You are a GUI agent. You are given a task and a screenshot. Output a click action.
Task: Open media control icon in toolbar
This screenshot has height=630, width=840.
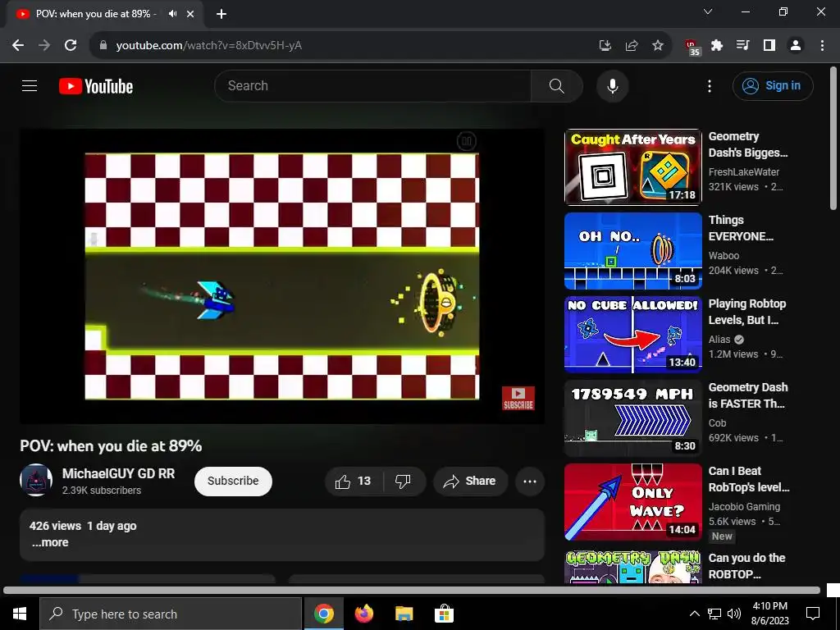pos(743,46)
